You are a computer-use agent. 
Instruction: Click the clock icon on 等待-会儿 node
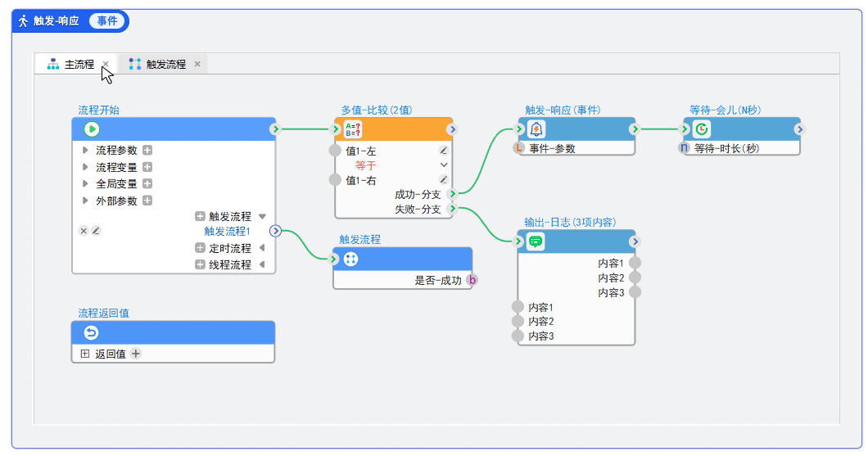click(x=702, y=129)
